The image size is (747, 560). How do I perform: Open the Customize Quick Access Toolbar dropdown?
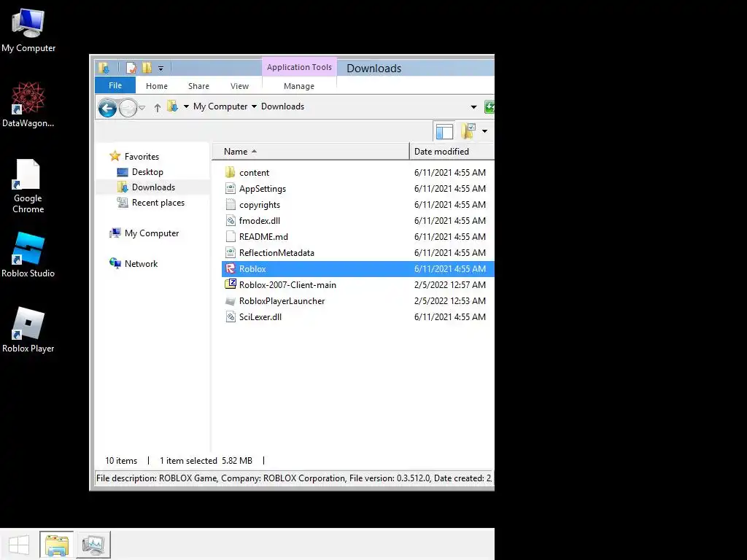point(161,69)
